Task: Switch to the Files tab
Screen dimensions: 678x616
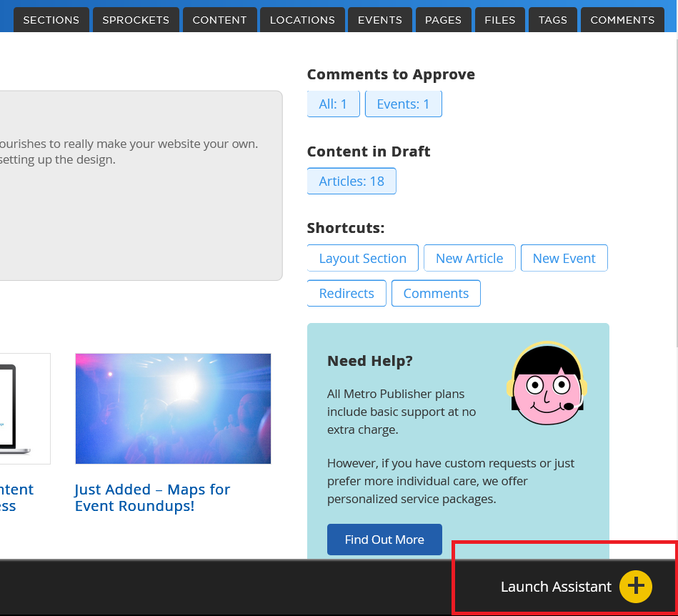Action: (499, 20)
